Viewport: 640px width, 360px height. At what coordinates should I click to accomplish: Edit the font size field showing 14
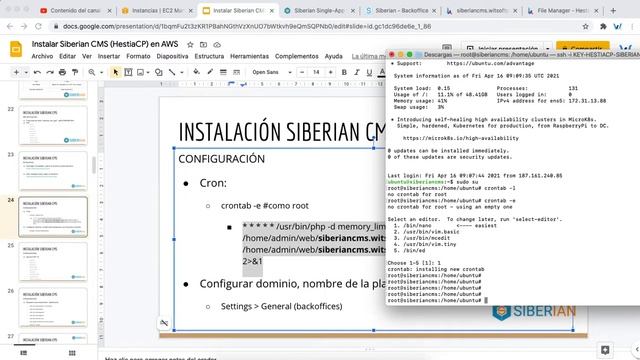[316, 72]
